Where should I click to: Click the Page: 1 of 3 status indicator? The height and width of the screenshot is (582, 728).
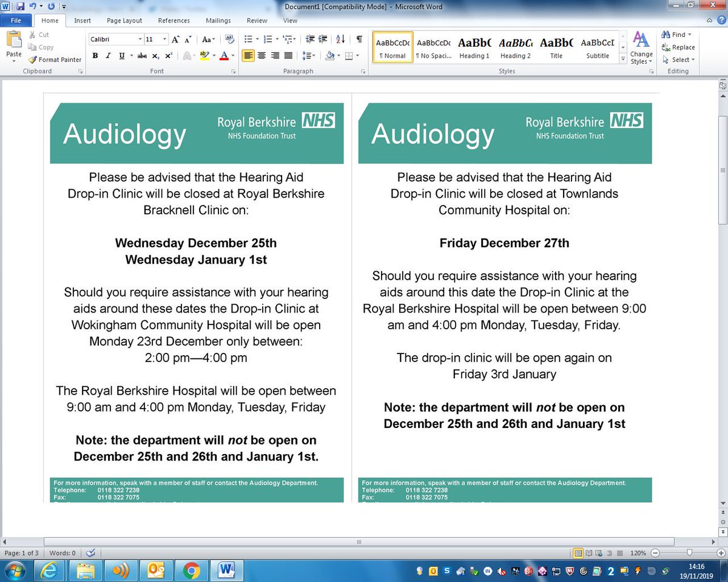(x=21, y=553)
